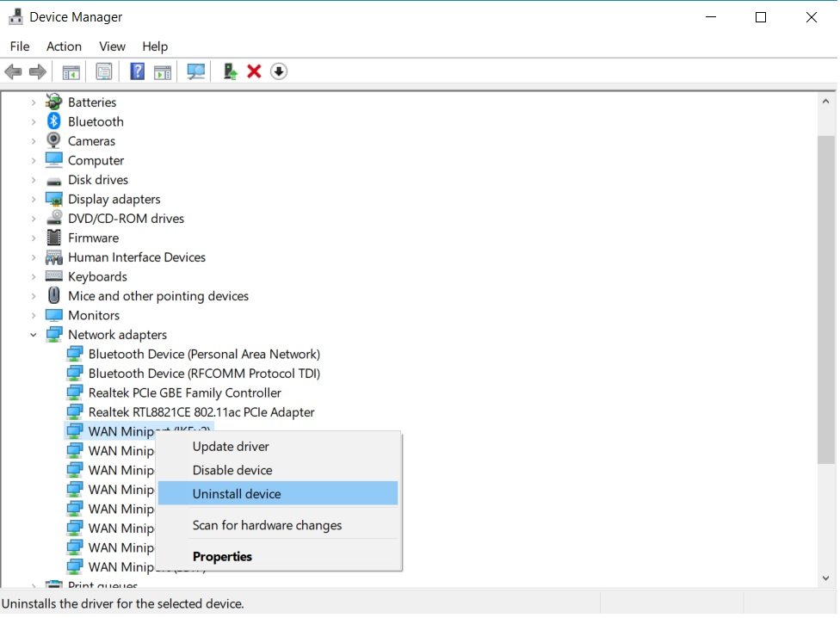
Task: Expand the Disk drives node
Action: (34, 179)
